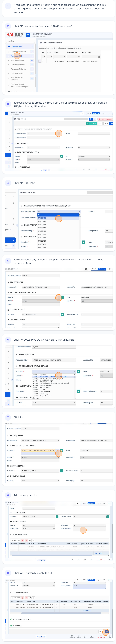Image resolution: width=116 pixels, height=644 pixels.
Task: Click the row collapse icon beside Id 1
Action: click(40, 61)
